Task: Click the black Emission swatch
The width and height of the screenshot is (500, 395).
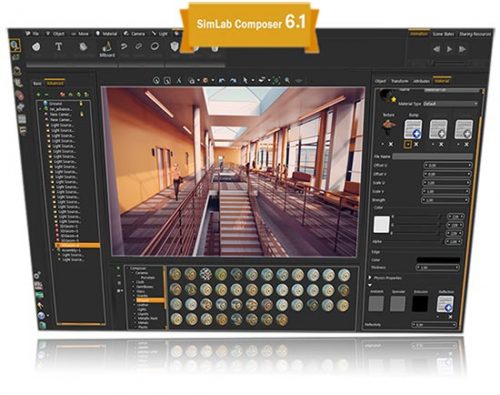Action: (420, 304)
